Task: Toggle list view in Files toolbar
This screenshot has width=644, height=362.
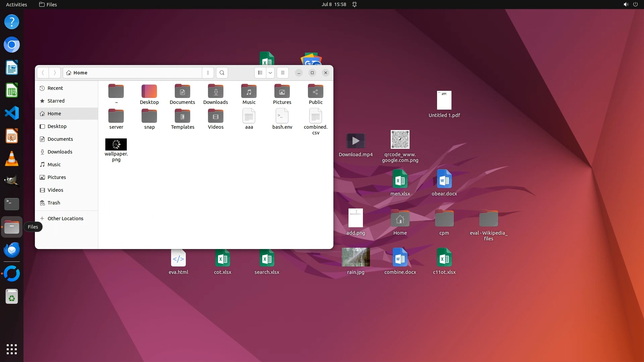Action: pyautogui.click(x=260, y=73)
